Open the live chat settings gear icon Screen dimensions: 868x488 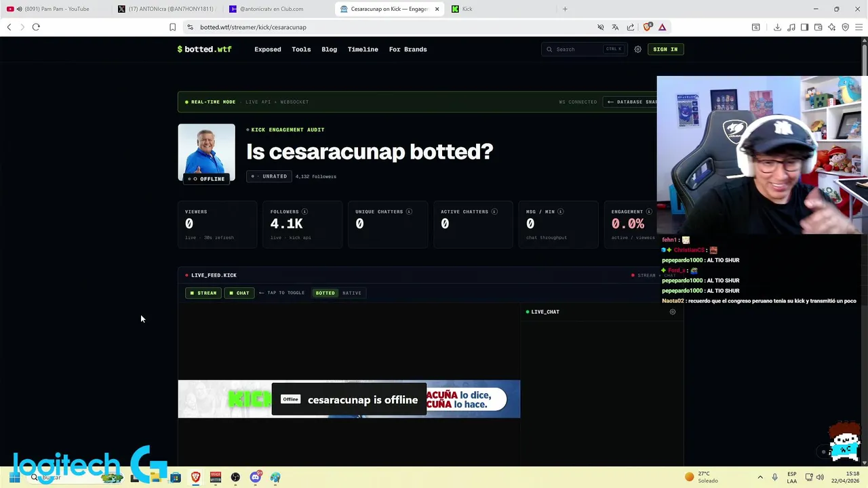(673, 312)
